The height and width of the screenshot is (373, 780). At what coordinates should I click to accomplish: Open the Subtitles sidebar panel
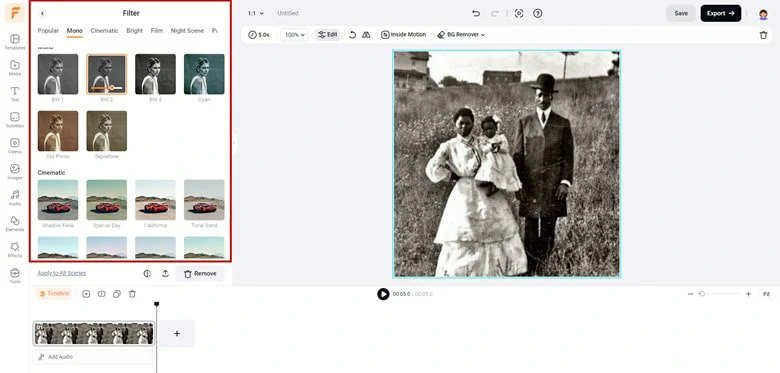coord(15,119)
